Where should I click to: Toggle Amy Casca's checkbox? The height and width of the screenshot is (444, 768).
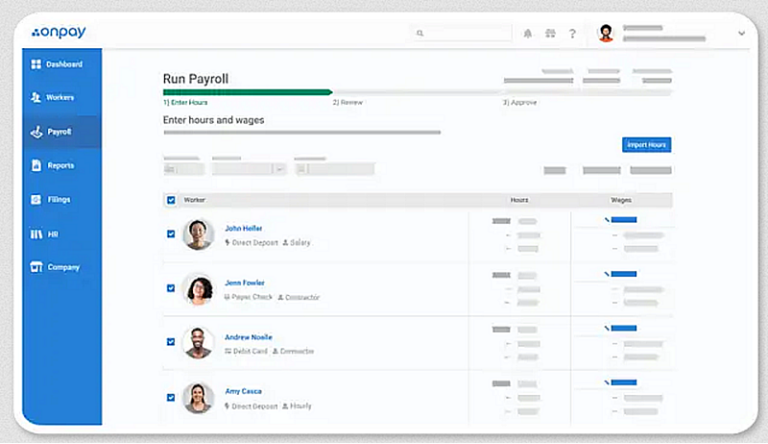click(171, 397)
